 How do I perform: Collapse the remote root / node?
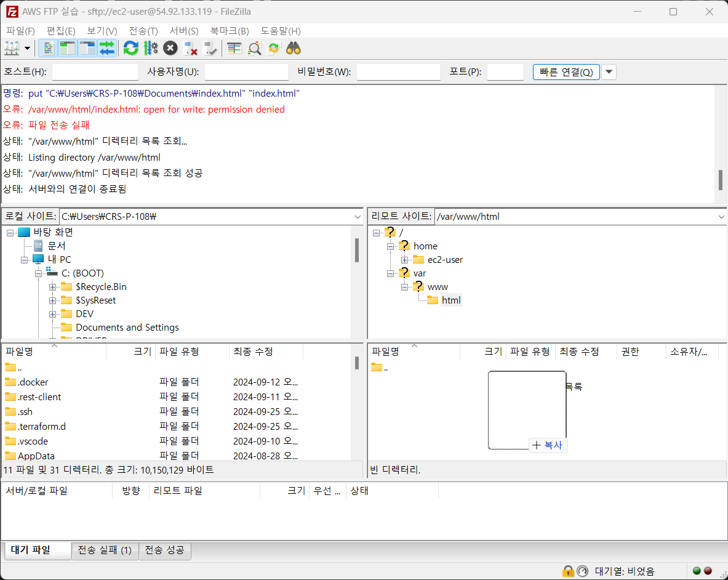coord(376,233)
